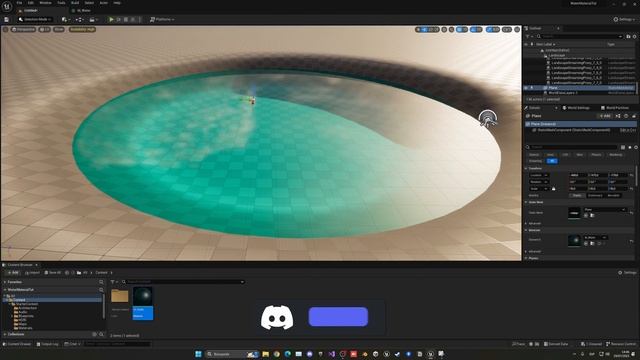The height and width of the screenshot is (360, 640).
Task: Click the Stop simulation square icon
Action: click(126, 19)
